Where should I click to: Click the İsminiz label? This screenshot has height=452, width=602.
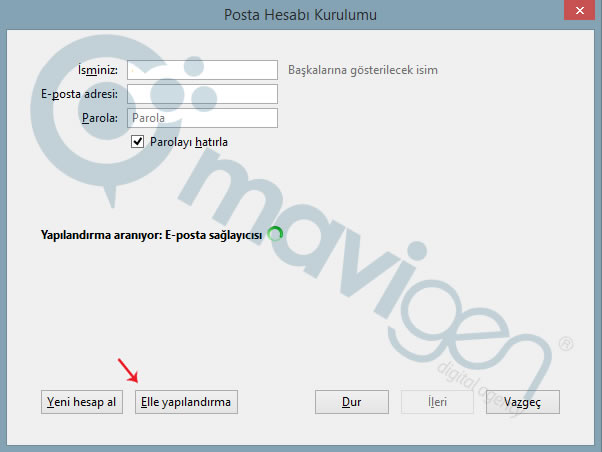click(98, 70)
